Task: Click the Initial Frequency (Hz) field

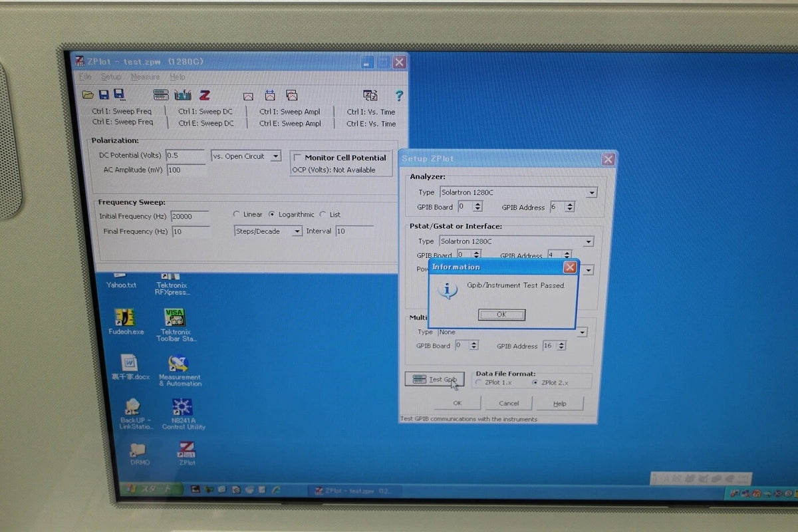Action: click(x=190, y=216)
